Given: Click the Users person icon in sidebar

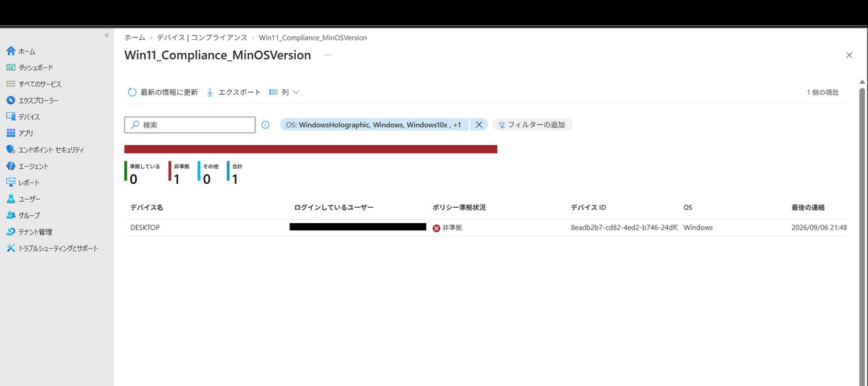Looking at the screenshot, I should coord(10,198).
